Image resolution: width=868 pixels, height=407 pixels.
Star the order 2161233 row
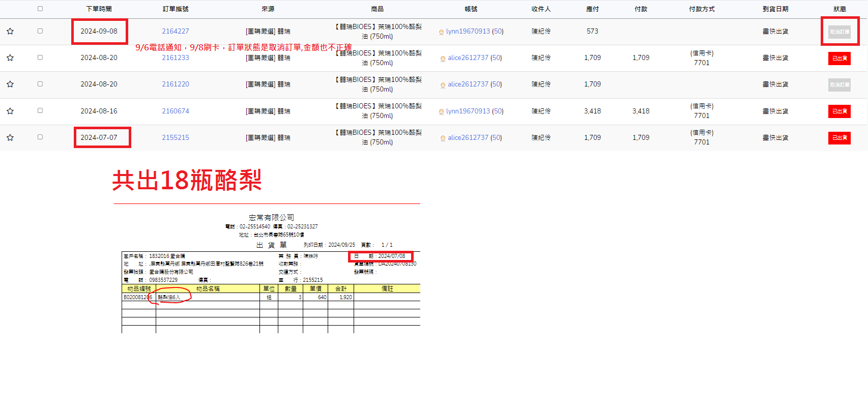10,58
